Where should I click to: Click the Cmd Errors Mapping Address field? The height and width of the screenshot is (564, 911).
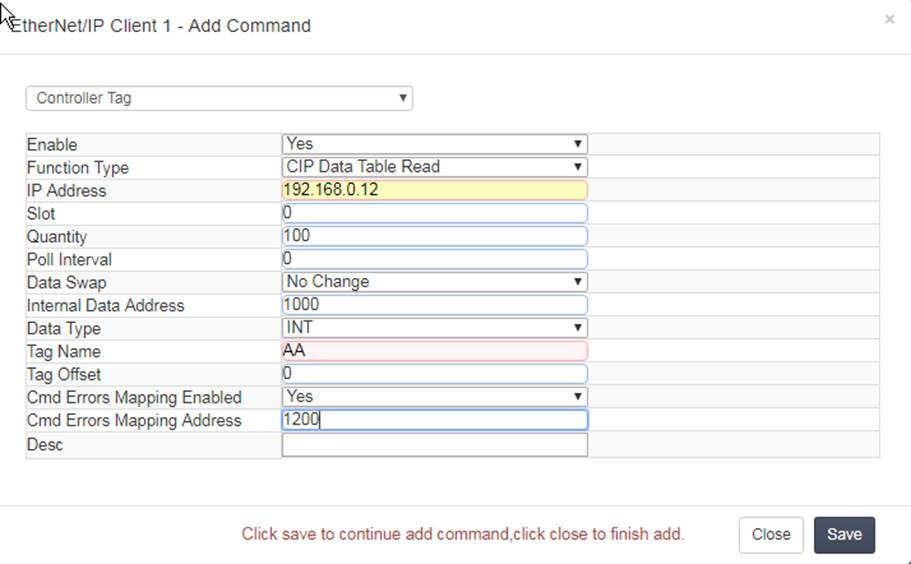[x=435, y=419]
